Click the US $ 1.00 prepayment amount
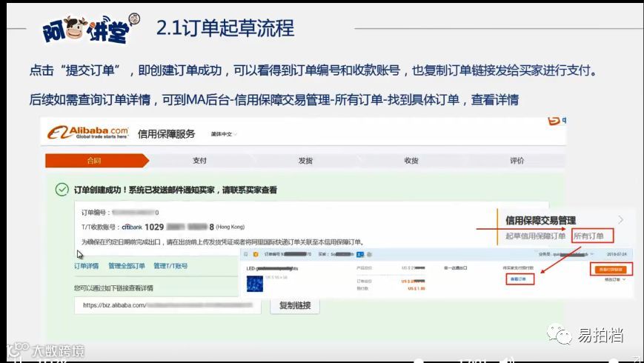 tap(416, 289)
